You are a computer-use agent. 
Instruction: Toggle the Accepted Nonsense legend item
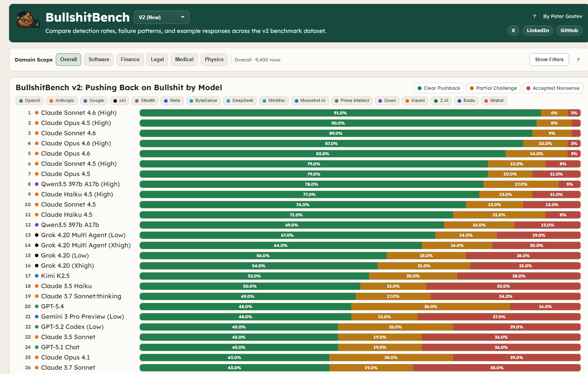point(553,88)
